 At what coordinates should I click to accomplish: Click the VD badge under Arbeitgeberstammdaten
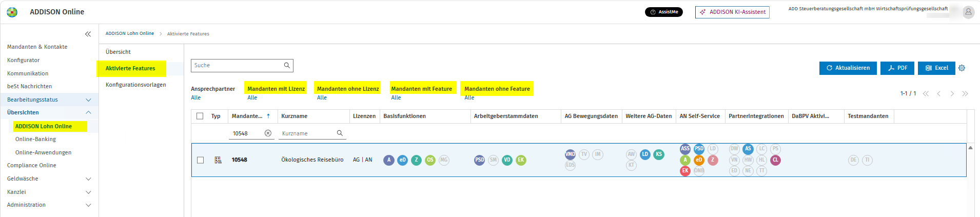[507, 160]
